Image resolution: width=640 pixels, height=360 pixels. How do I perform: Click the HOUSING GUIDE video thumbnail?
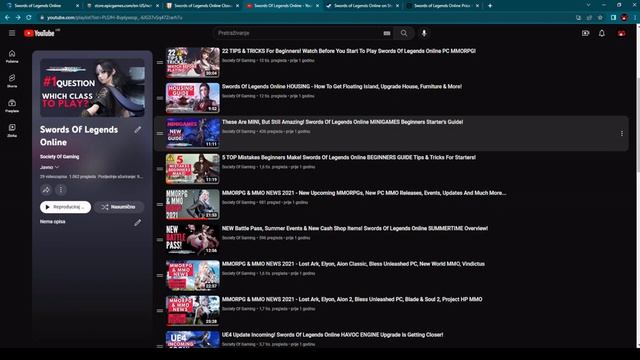(x=193, y=98)
